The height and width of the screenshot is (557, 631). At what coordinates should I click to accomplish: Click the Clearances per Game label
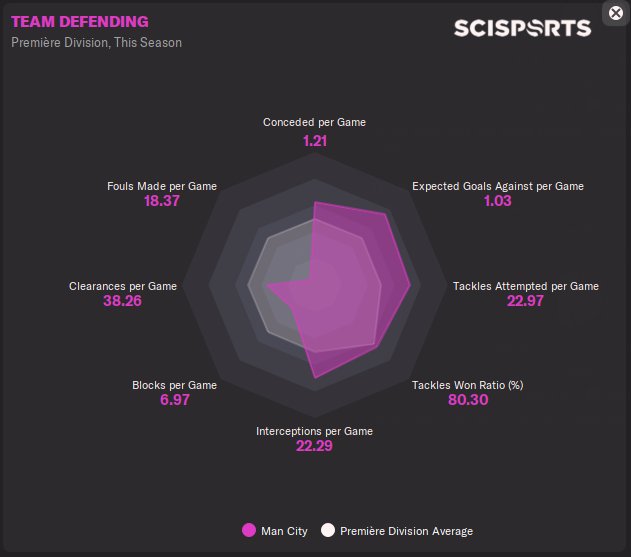[123, 286]
